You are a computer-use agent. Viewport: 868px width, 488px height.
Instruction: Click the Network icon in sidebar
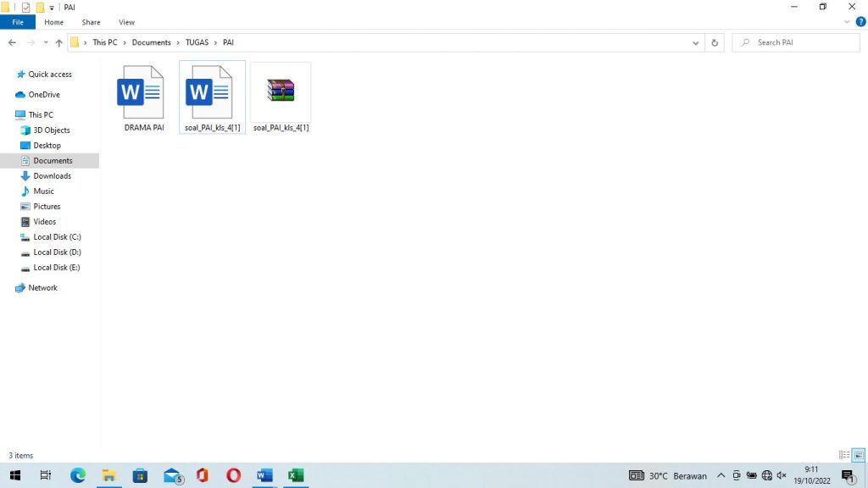20,288
